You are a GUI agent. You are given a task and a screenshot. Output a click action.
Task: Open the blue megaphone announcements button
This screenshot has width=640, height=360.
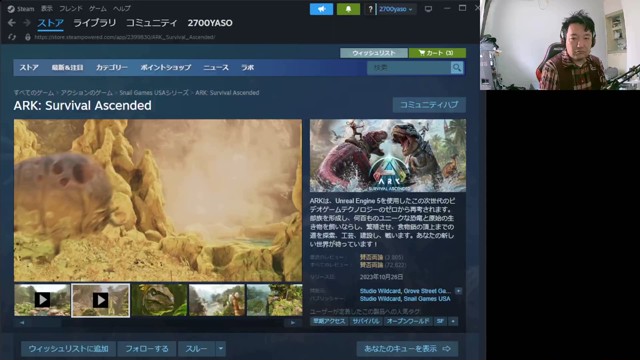321,9
